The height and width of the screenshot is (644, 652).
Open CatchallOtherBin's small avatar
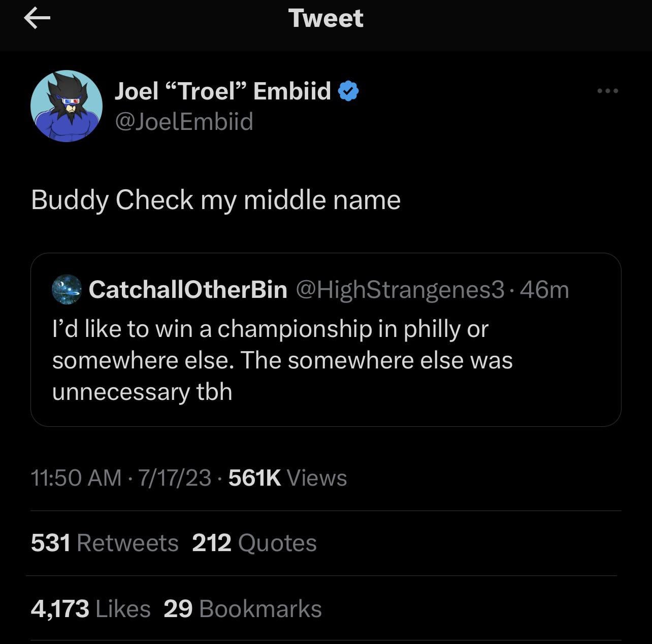click(67, 289)
